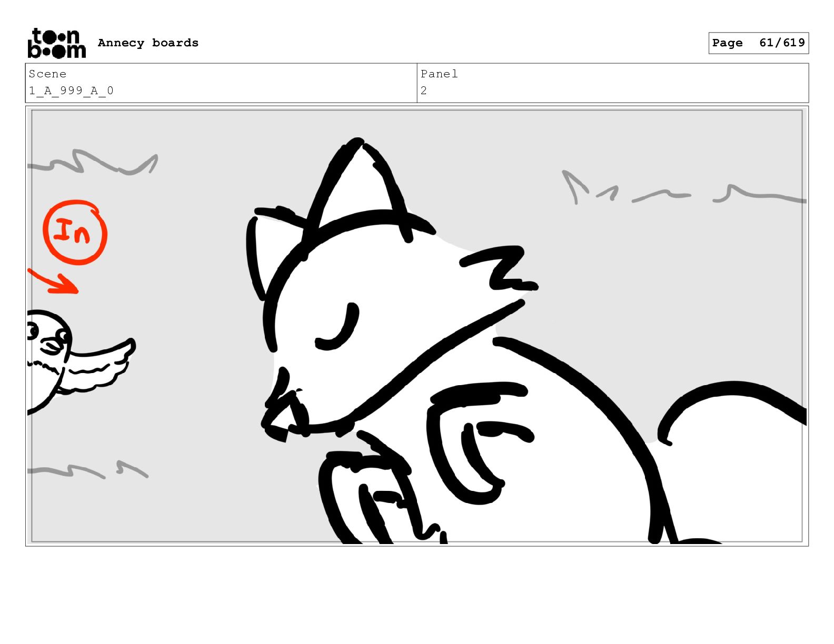This screenshot has height=644, width=834.
Task: Click the 'Panel' header label
Action: (439, 74)
